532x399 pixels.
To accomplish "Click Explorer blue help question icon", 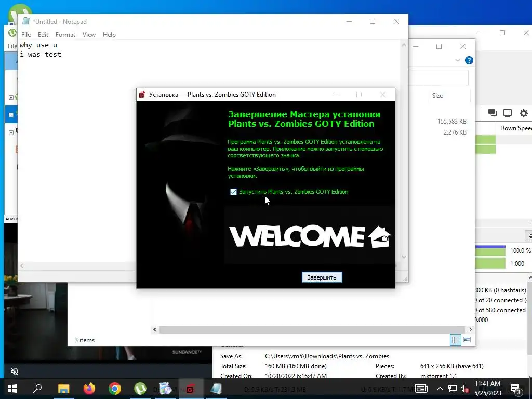I will point(469,60).
